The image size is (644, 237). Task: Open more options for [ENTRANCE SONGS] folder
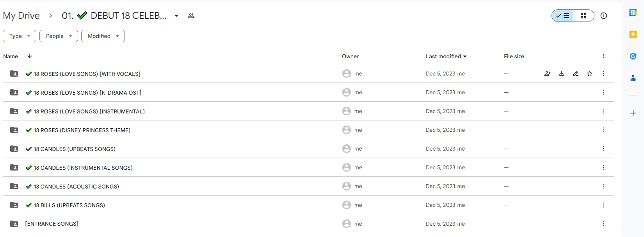point(604,224)
